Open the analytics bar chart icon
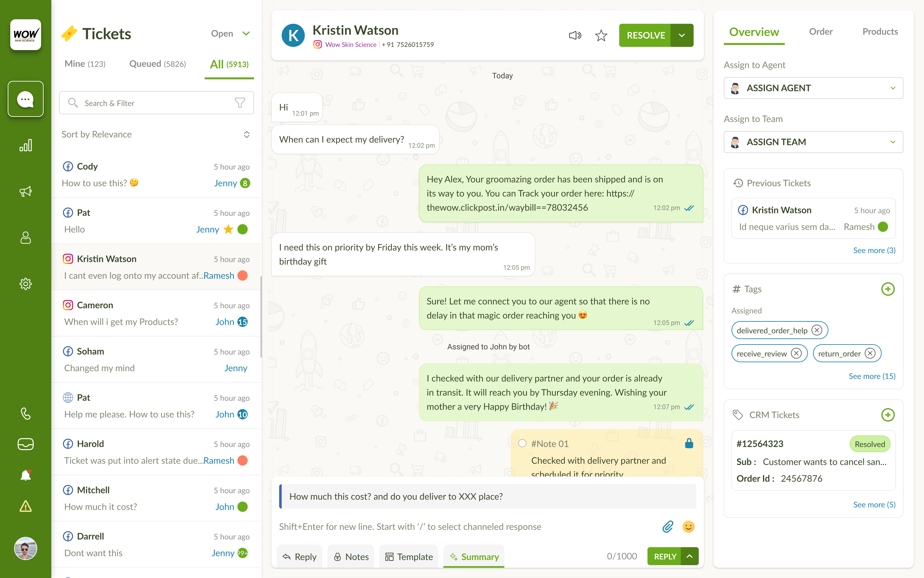Image resolution: width=924 pixels, height=578 pixels. pos(26,145)
